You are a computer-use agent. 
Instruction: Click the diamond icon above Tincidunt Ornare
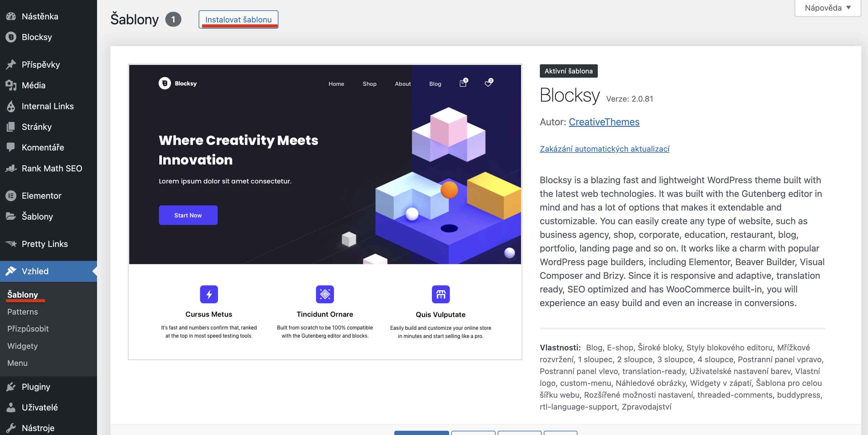tap(325, 294)
